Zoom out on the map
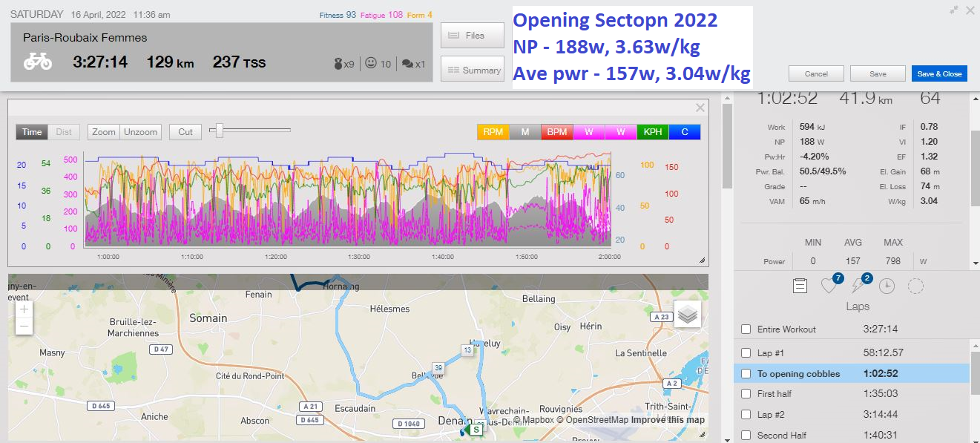 [24, 326]
